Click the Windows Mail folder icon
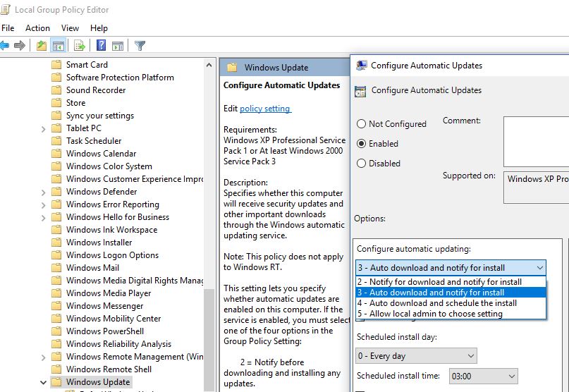The height and width of the screenshot is (392, 569). 56,268
